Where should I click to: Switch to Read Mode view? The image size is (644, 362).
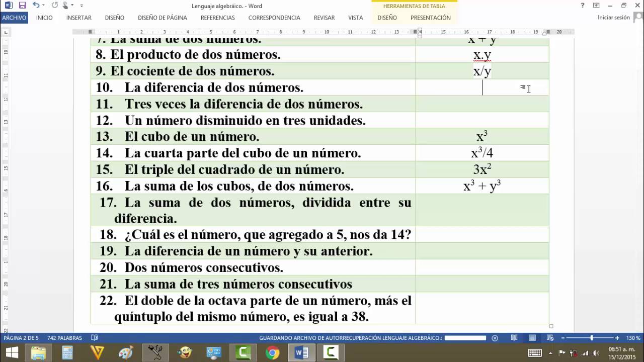coord(514,338)
